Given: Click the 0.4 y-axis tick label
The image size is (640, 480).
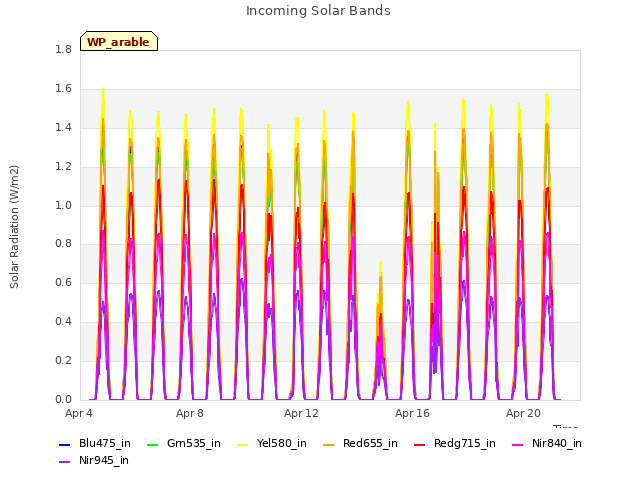Looking at the screenshot, I should 63,322.
